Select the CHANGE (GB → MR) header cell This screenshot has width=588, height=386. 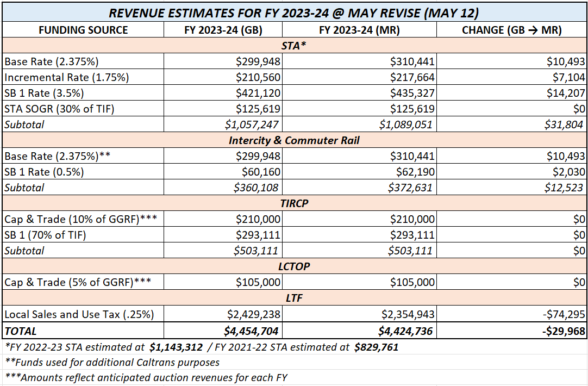click(x=511, y=30)
